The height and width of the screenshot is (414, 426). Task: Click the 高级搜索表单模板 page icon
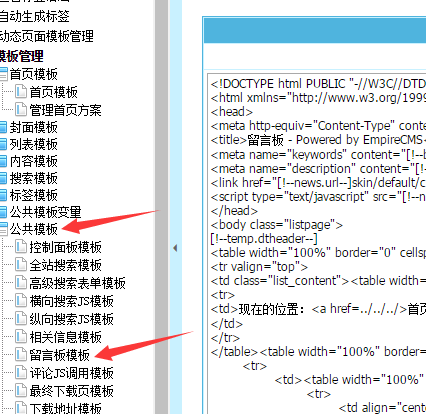[21, 283]
